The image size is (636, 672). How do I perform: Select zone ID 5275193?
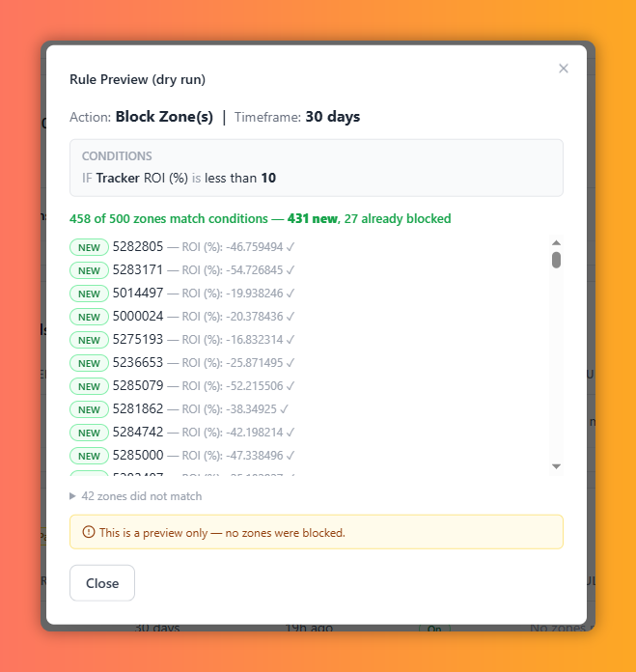coord(138,340)
